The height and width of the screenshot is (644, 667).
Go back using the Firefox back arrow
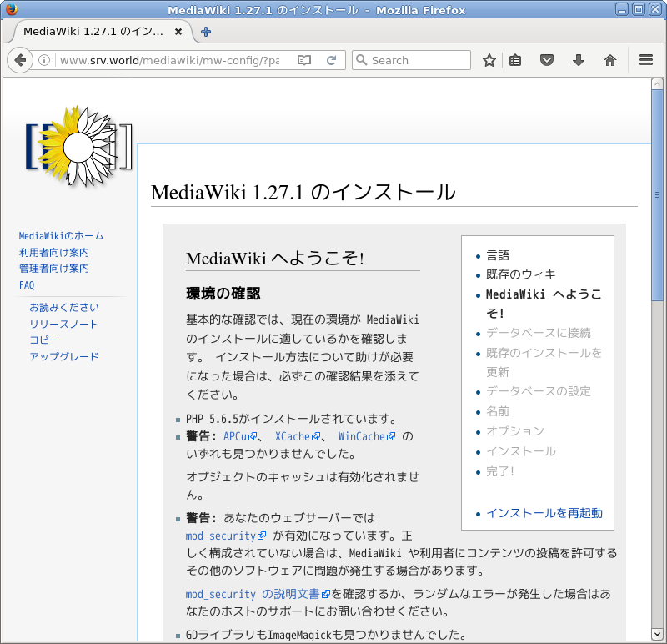pyautogui.click(x=20, y=60)
